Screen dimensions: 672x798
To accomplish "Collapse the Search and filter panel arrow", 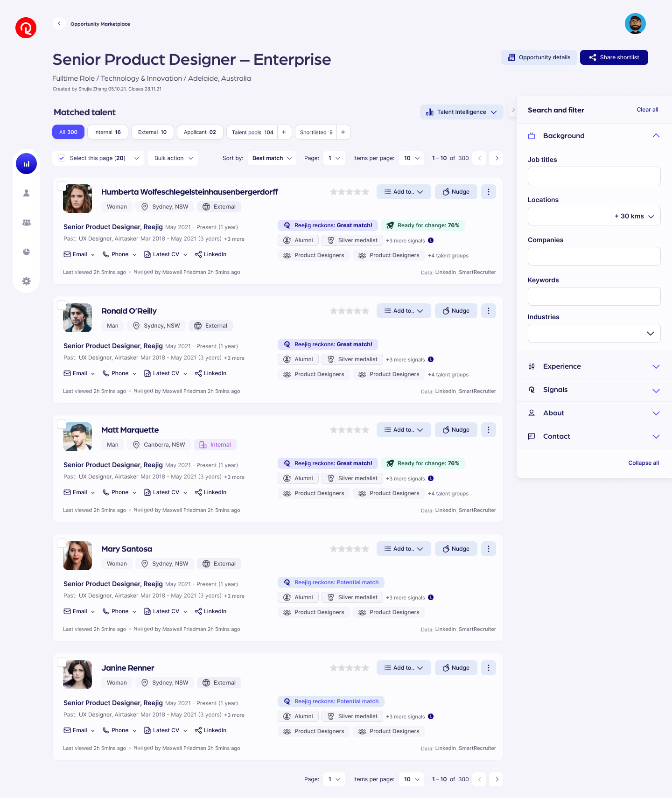I will (x=513, y=110).
